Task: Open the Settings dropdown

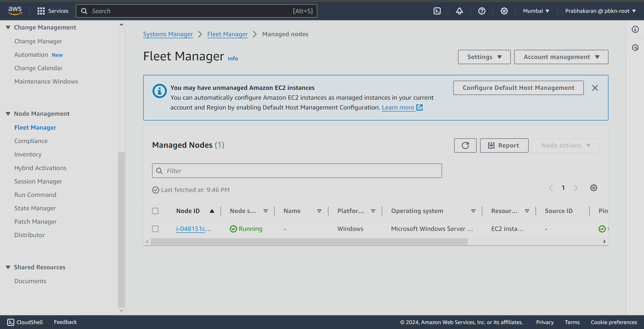Action: (x=484, y=57)
